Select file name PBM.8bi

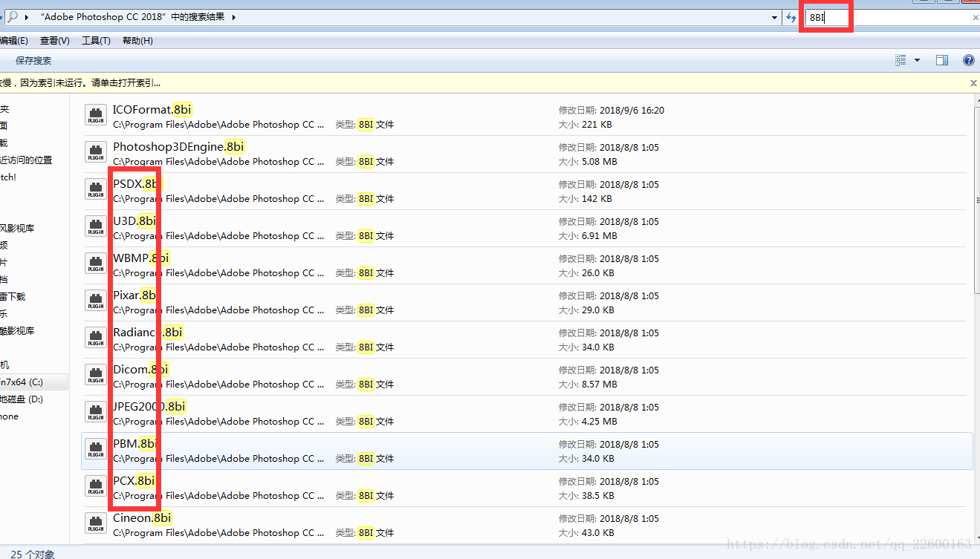(x=134, y=444)
